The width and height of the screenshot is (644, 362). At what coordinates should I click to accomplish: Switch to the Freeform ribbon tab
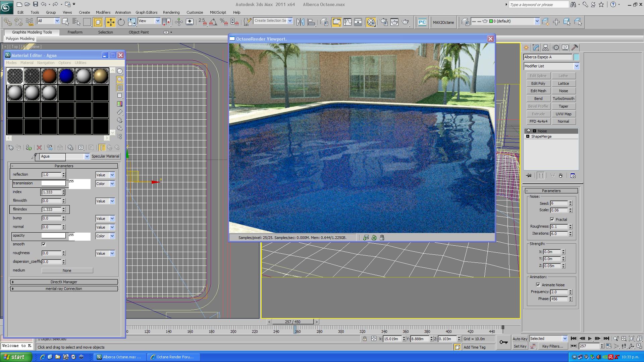(x=75, y=32)
